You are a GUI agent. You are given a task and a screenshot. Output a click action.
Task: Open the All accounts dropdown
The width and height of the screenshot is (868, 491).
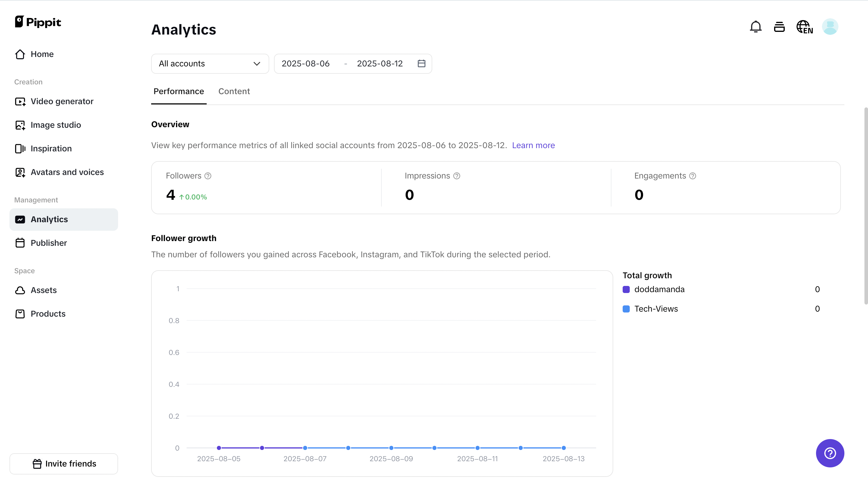210,63
